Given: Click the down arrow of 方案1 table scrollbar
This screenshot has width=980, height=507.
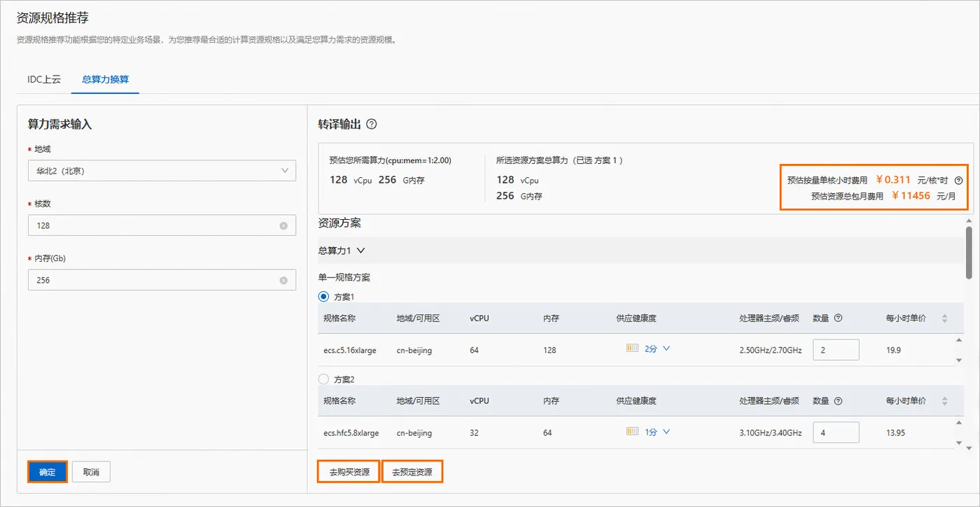Looking at the screenshot, I should click(x=959, y=360).
